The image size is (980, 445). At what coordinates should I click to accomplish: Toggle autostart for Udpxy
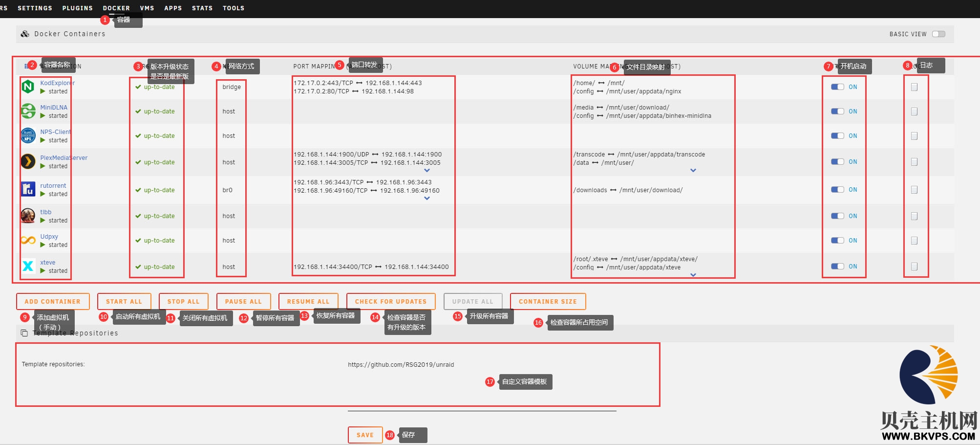coord(837,241)
